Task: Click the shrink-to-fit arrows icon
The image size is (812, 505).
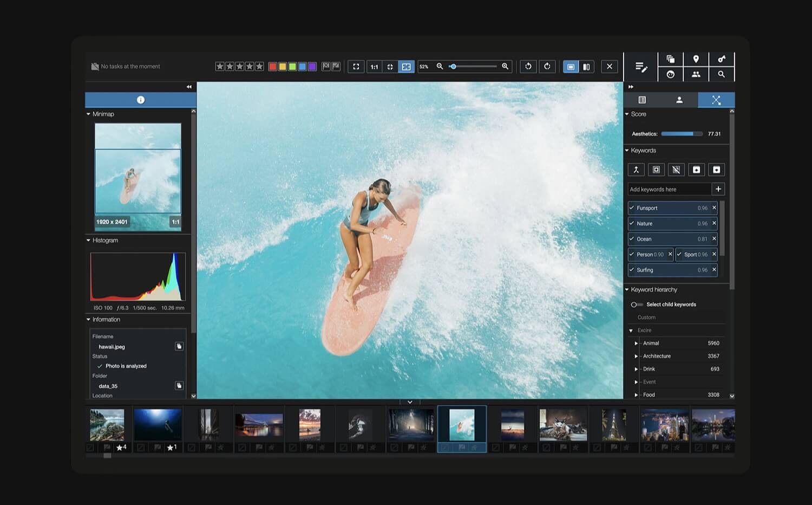Action: coord(390,67)
